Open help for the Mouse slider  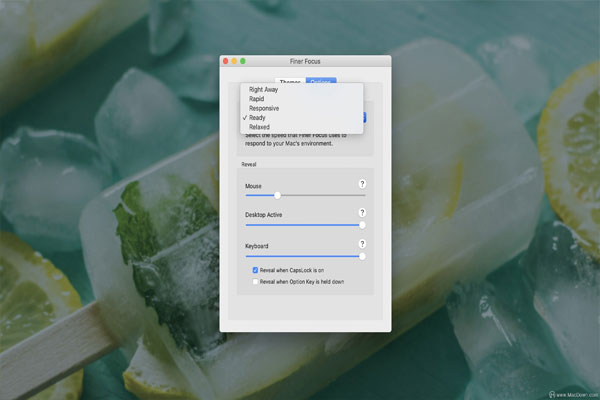click(362, 184)
